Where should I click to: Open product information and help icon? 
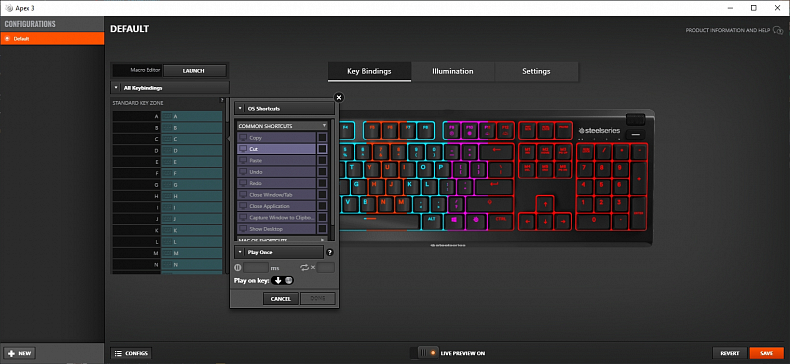click(778, 30)
